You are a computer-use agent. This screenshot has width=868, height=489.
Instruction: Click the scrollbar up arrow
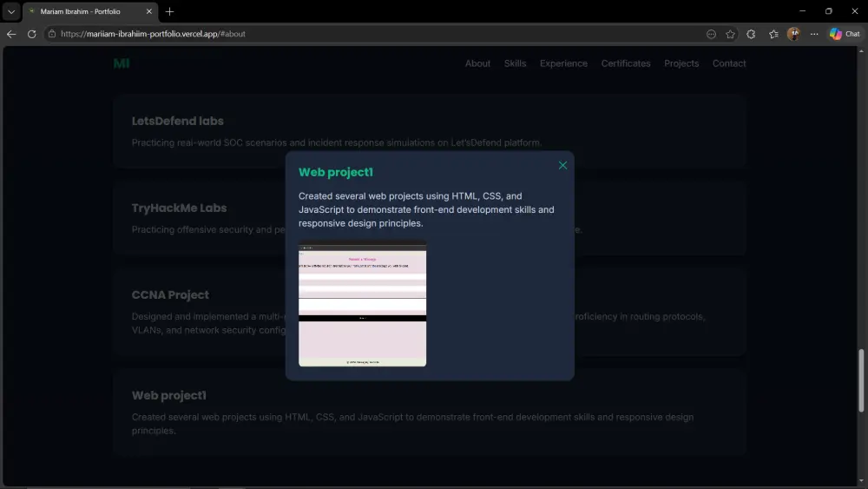click(x=861, y=51)
